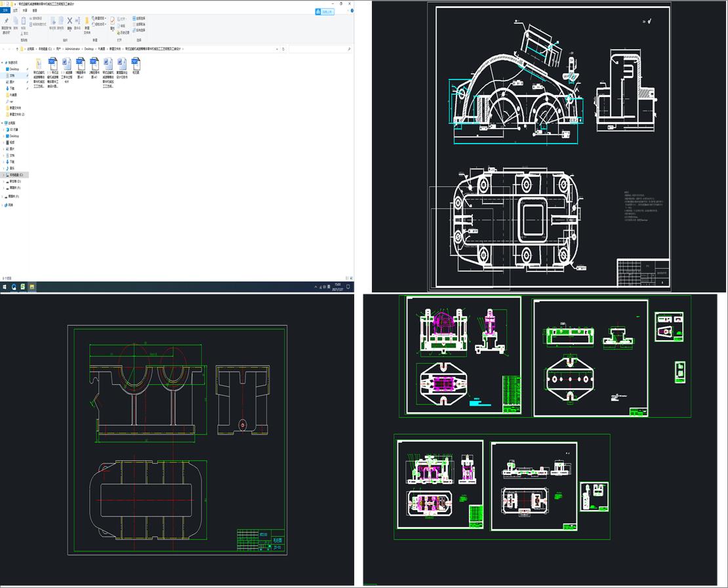Collapse the Quick access tree node
This screenshot has width=728, height=588.
coord(2,63)
